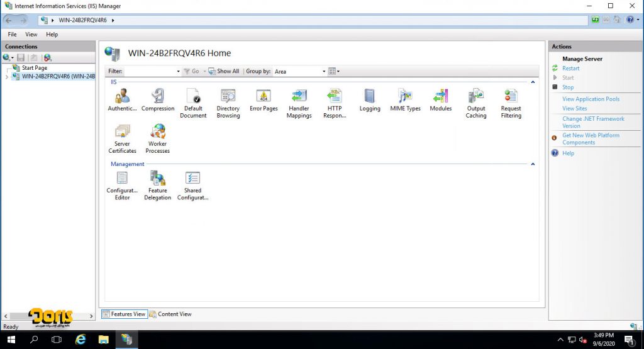The image size is (644, 349).
Task: Click Help link in Actions pane
Action: pyautogui.click(x=568, y=153)
